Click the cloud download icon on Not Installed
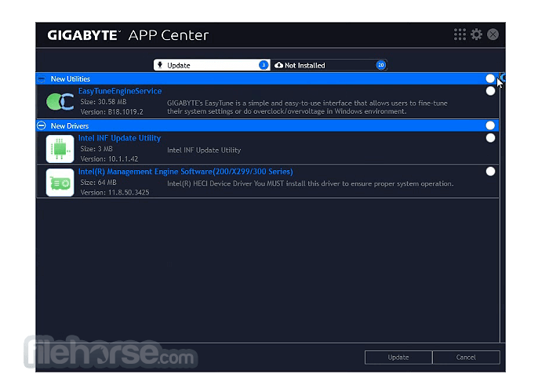The width and height of the screenshot is (549, 392). 278,65
